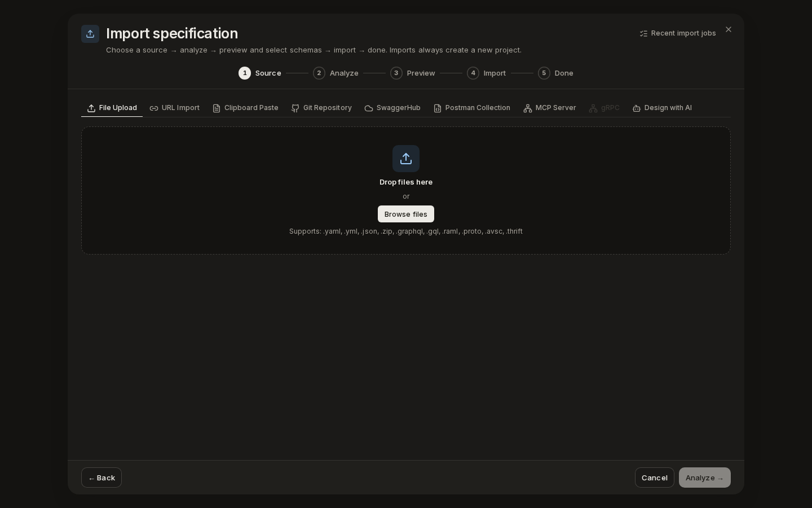Click the checklist icon next to Recent import jobs
Image resolution: width=812 pixels, height=508 pixels.
click(643, 34)
